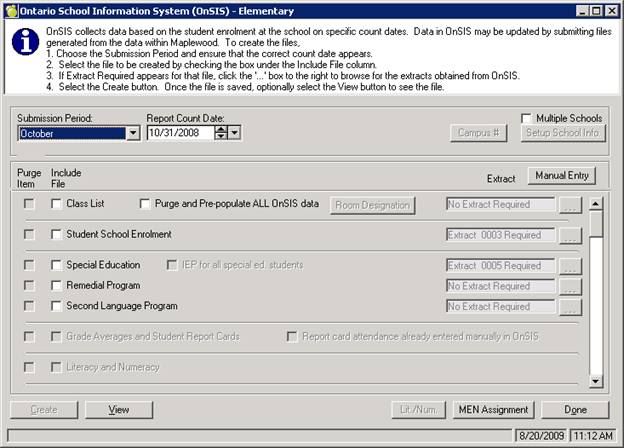Click the 'Submission Period:' label
Screen dimensions: 624x448
tap(55, 119)
